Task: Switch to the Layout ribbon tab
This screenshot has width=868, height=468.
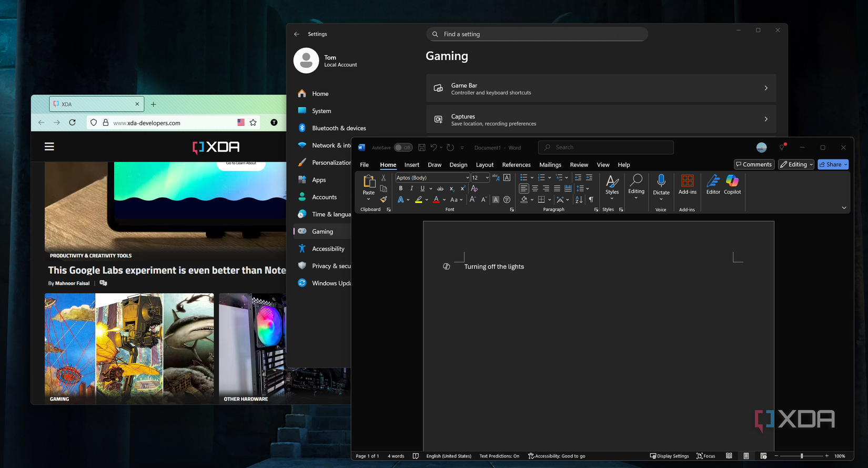Action: pyautogui.click(x=485, y=165)
